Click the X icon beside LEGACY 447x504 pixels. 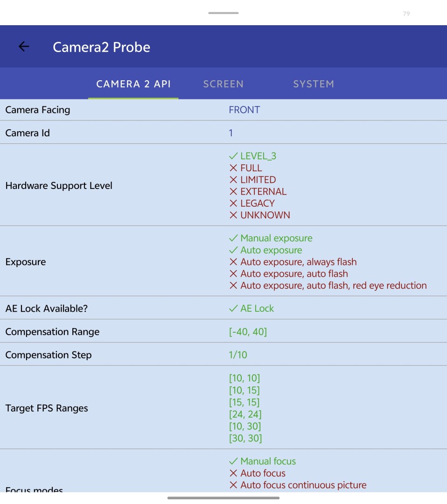click(x=233, y=203)
